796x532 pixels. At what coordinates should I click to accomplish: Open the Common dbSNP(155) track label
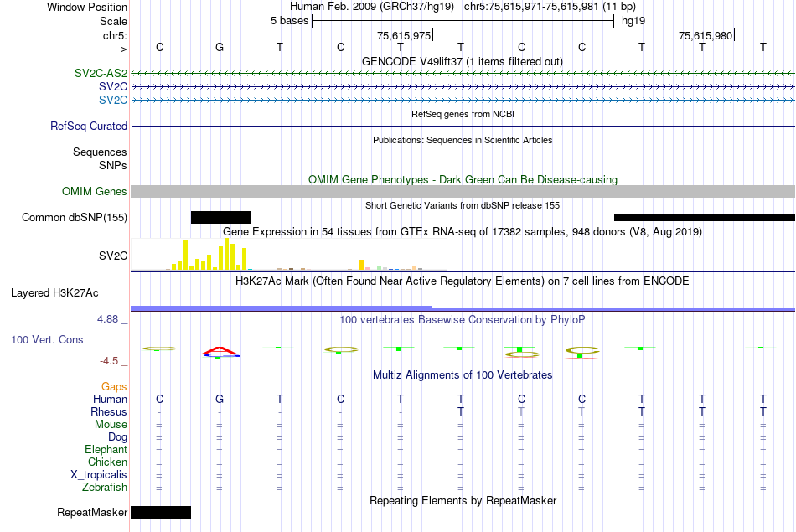pos(74,217)
